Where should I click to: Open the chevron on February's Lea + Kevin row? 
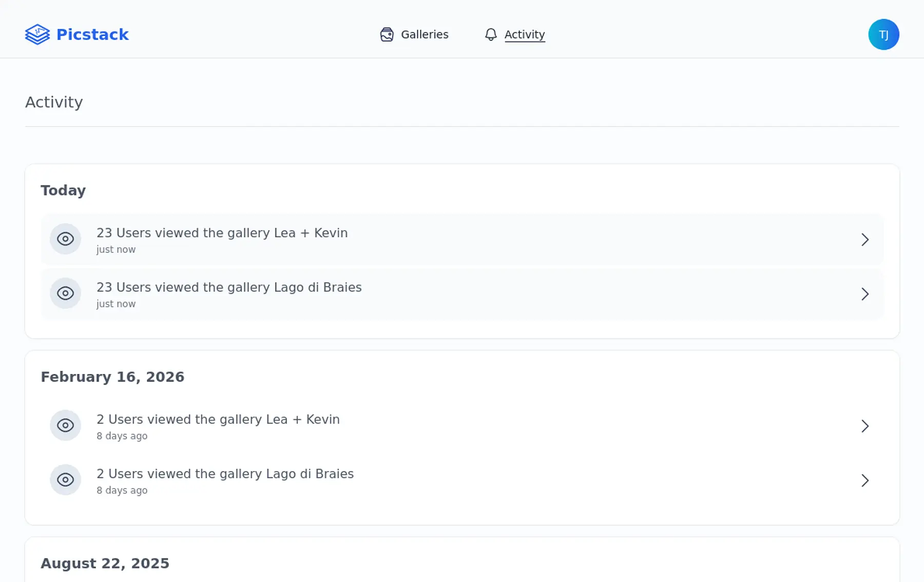tap(865, 426)
